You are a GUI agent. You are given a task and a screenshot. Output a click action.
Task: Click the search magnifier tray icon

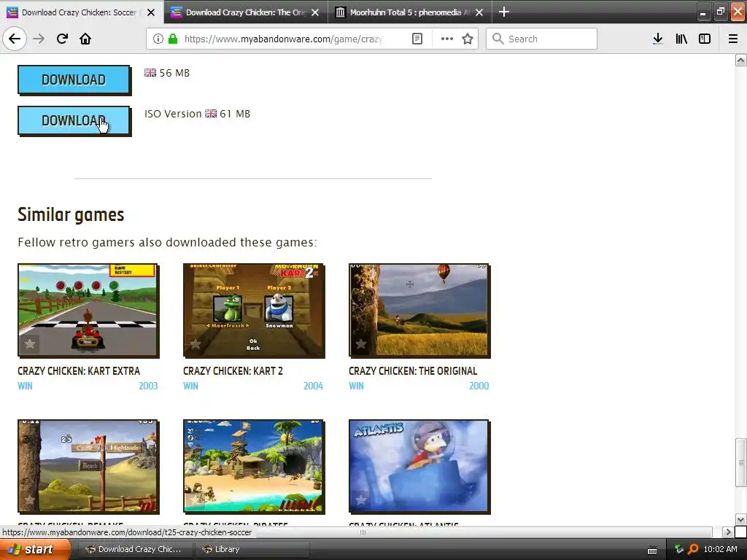coord(693,549)
